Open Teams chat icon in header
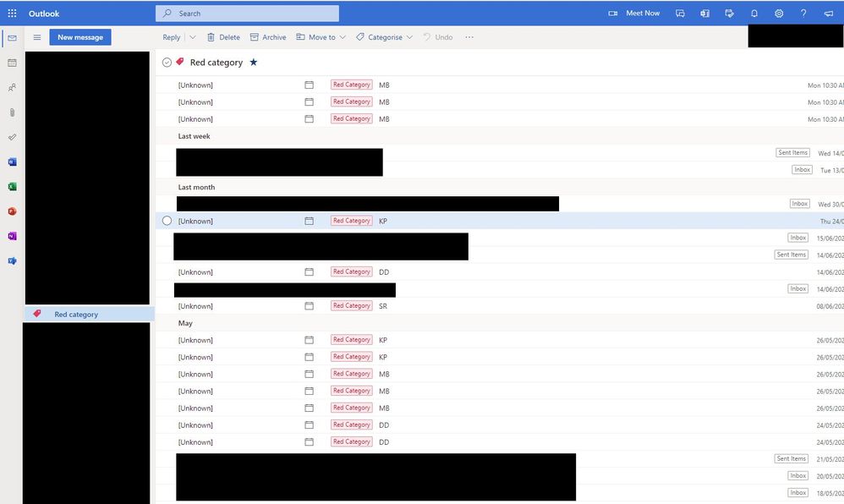This screenshot has height=504, width=844. tap(681, 14)
